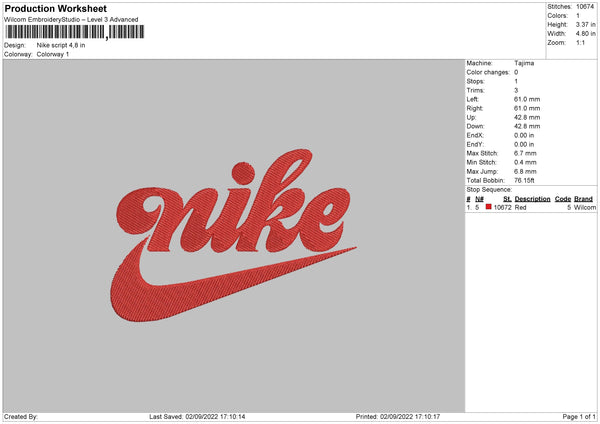
Task: Click the 'Colorway 1' value
Action: (x=53, y=54)
